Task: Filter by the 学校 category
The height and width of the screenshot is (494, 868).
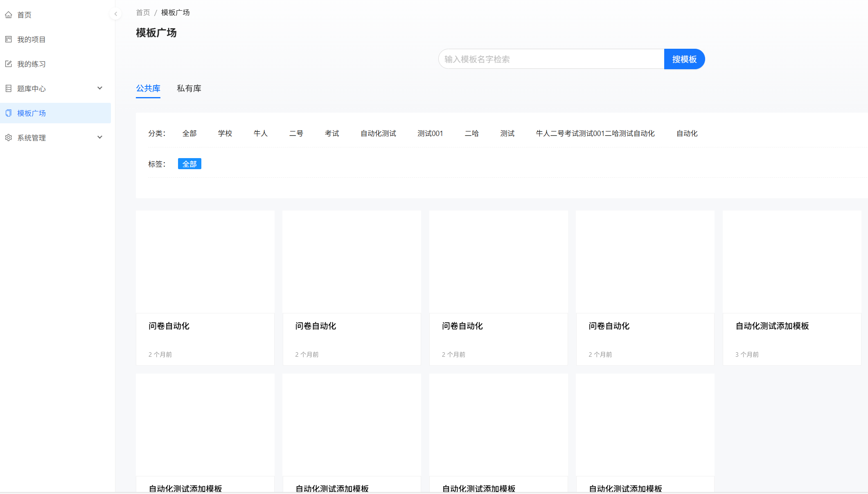Action: pyautogui.click(x=225, y=134)
